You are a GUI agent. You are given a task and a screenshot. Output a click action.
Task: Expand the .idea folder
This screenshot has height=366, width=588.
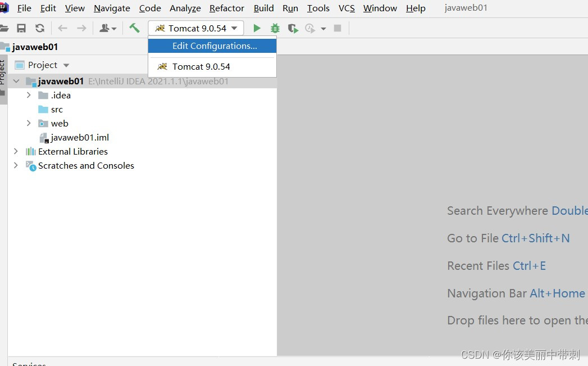tap(29, 95)
